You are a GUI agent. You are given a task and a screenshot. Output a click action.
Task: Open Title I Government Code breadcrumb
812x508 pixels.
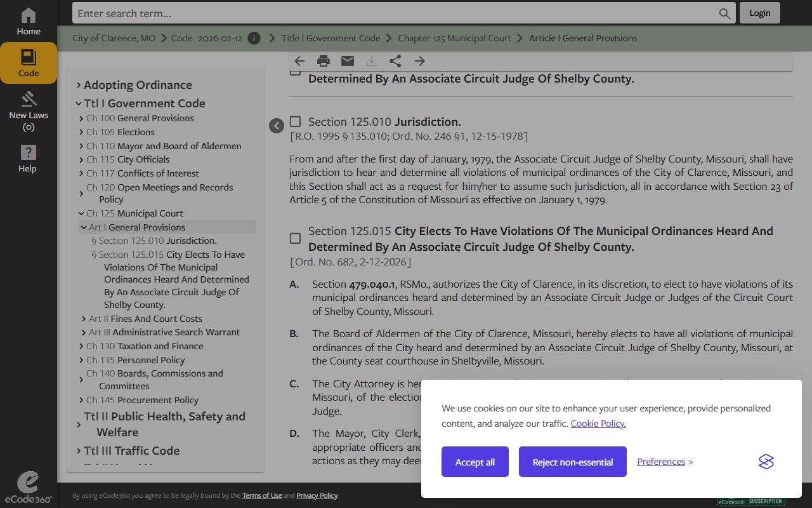pos(331,38)
